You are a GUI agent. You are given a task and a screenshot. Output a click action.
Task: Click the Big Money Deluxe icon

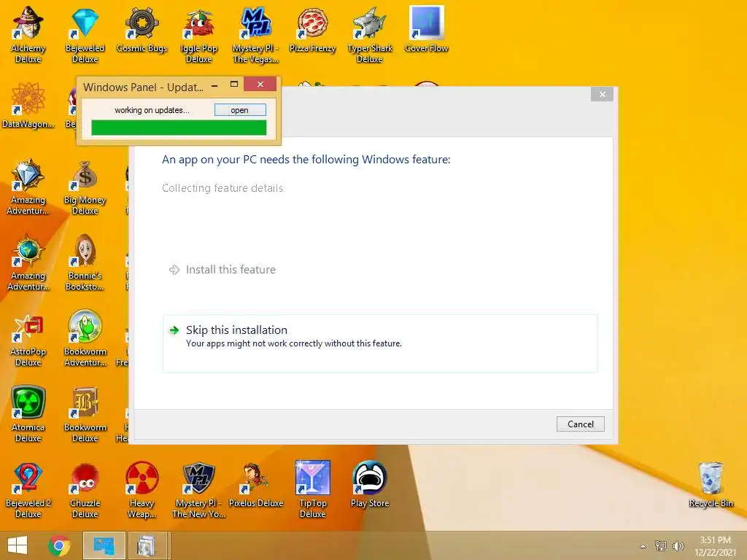[85, 186]
